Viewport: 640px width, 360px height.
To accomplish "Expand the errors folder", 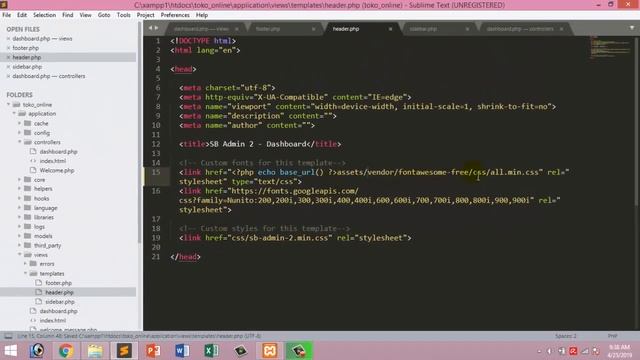I will [25, 264].
